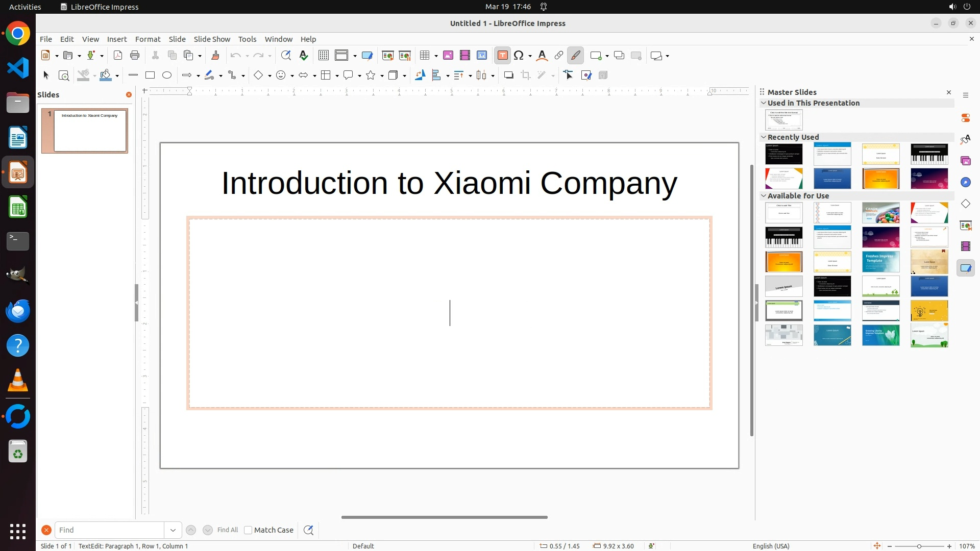Viewport: 980px width, 551px height.
Task: Collapse the Recently Used section
Action: [x=764, y=137]
